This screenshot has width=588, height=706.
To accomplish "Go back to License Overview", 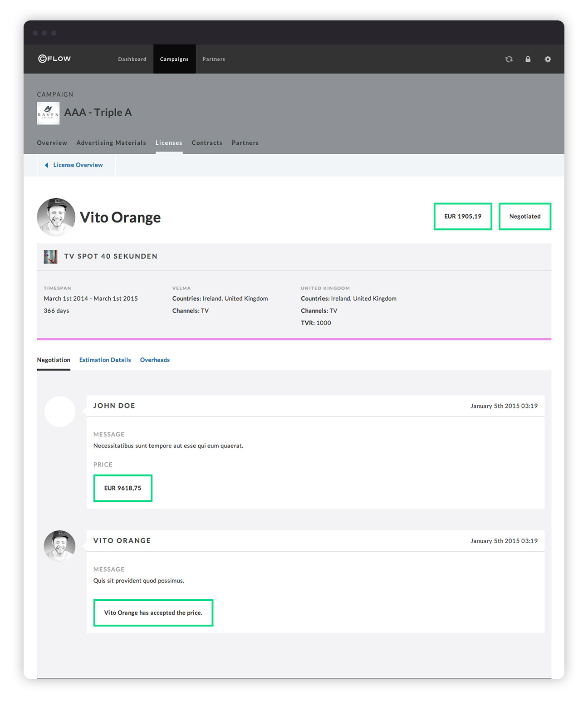I will (x=78, y=165).
